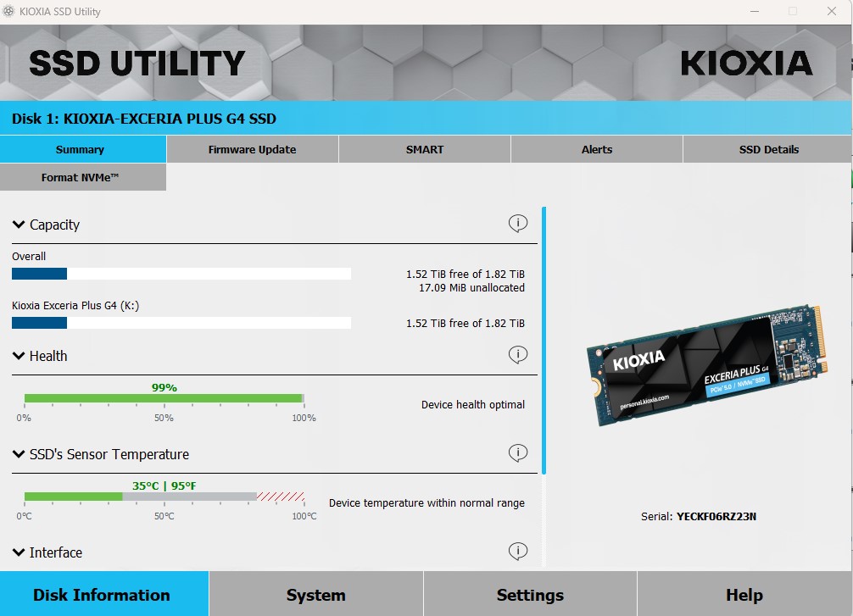Open the SMART tab
This screenshot has height=616, width=853.
pyautogui.click(x=424, y=149)
